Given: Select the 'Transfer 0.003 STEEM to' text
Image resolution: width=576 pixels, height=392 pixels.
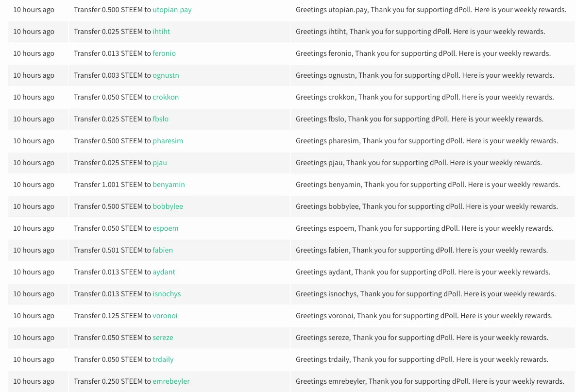Looking at the screenshot, I should [x=112, y=75].
